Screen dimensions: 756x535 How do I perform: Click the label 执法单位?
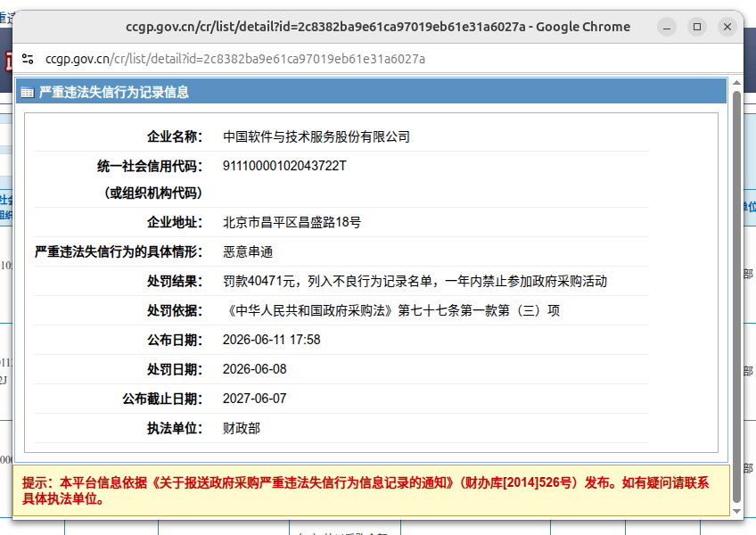point(175,428)
